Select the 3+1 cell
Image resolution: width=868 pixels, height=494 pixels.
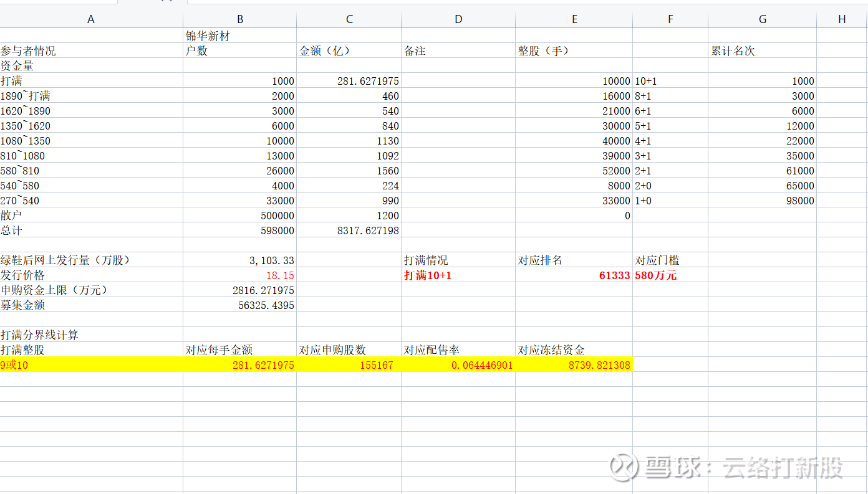(670, 155)
